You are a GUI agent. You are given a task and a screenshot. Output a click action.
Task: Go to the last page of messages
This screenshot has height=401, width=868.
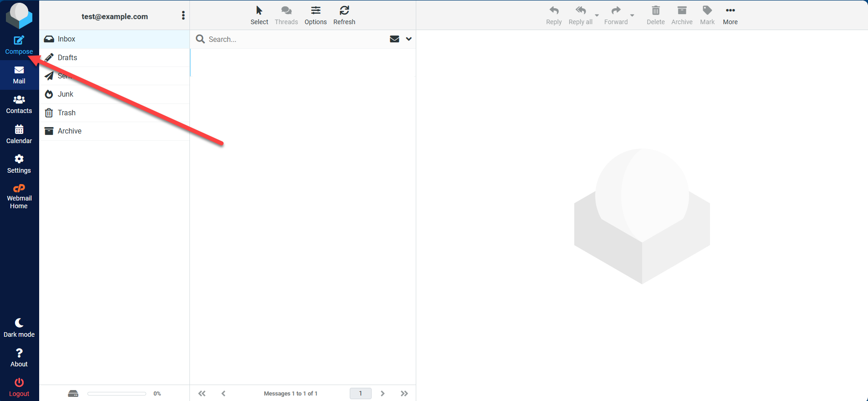(404, 393)
